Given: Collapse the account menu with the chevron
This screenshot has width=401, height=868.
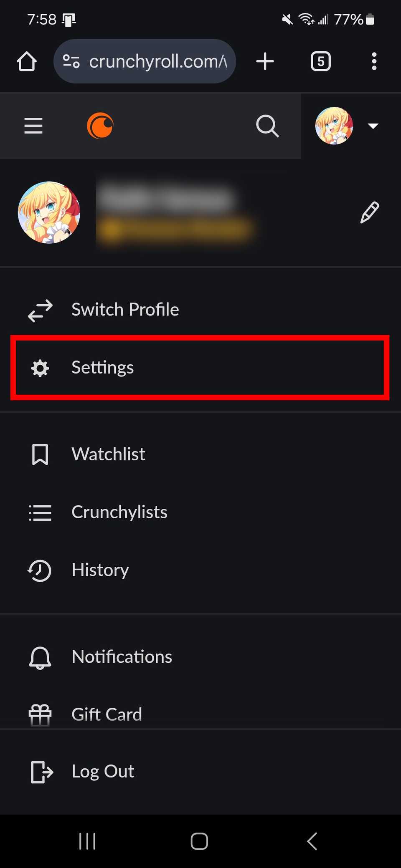Looking at the screenshot, I should pyautogui.click(x=373, y=126).
